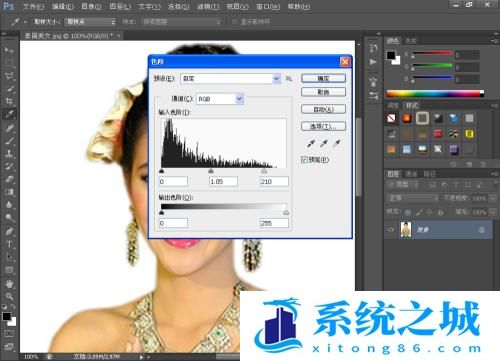Switch to the 色板 swatches tab

click(411, 41)
